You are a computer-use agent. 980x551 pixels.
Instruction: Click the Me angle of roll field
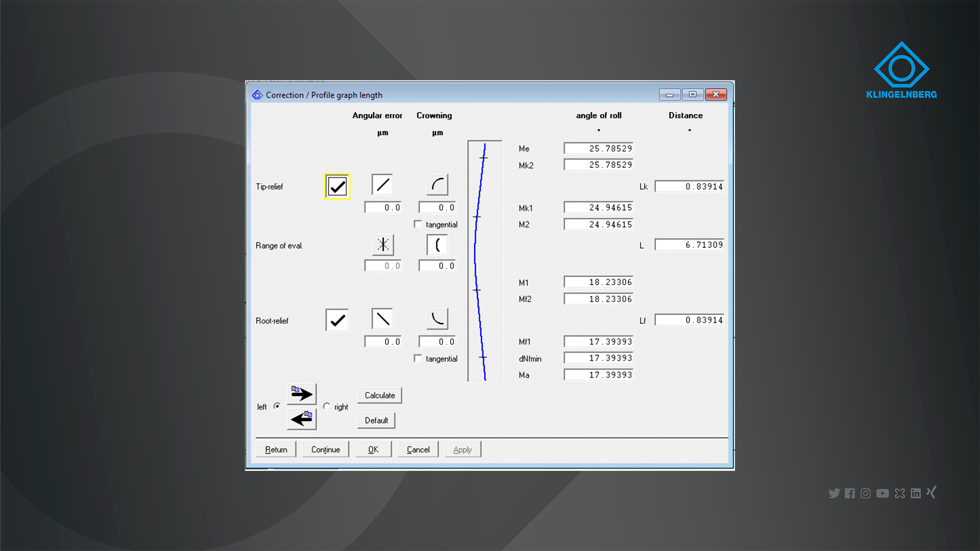[x=599, y=148]
